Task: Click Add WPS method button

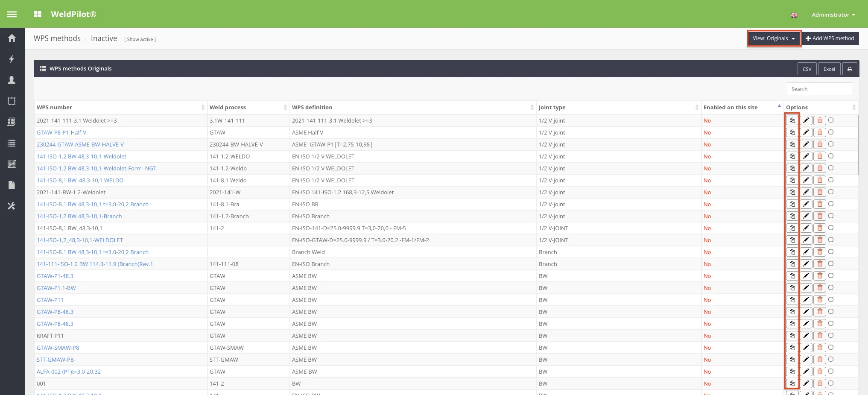Action: pos(830,38)
